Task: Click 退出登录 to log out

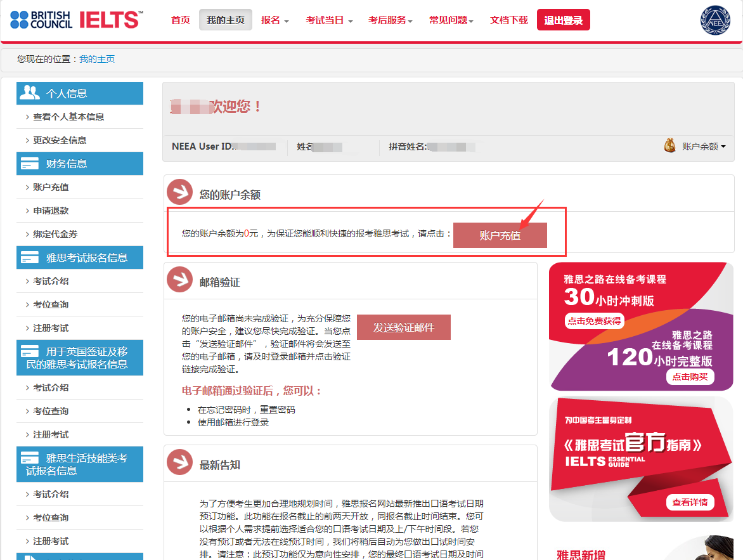Action: [563, 20]
